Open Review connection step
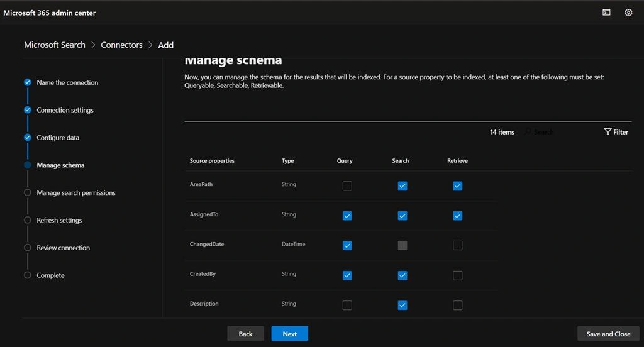Image resolution: width=644 pixels, height=347 pixels. [64, 247]
